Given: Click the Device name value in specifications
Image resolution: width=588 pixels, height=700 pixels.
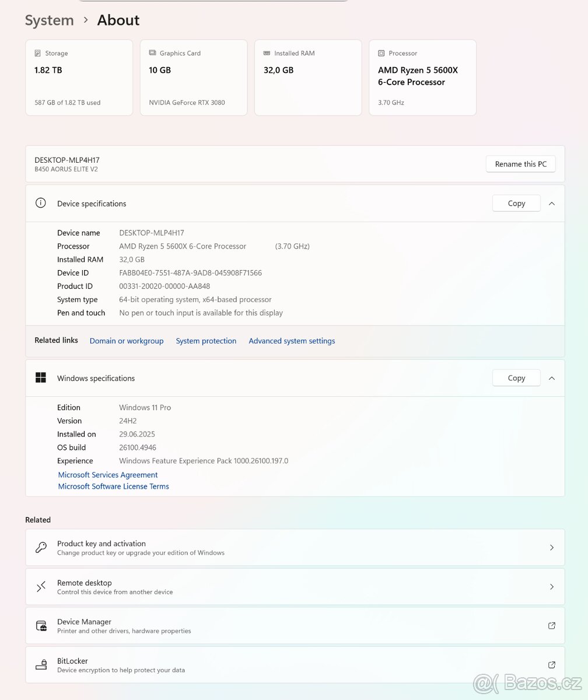Looking at the screenshot, I should click(152, 233).
